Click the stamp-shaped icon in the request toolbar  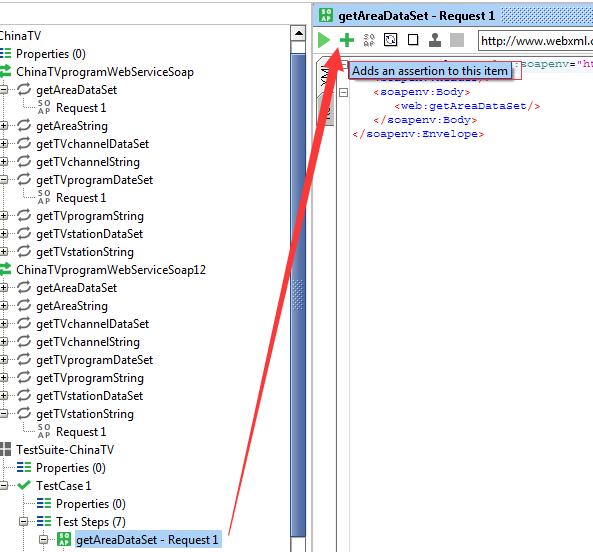click(x=435, y=40)
